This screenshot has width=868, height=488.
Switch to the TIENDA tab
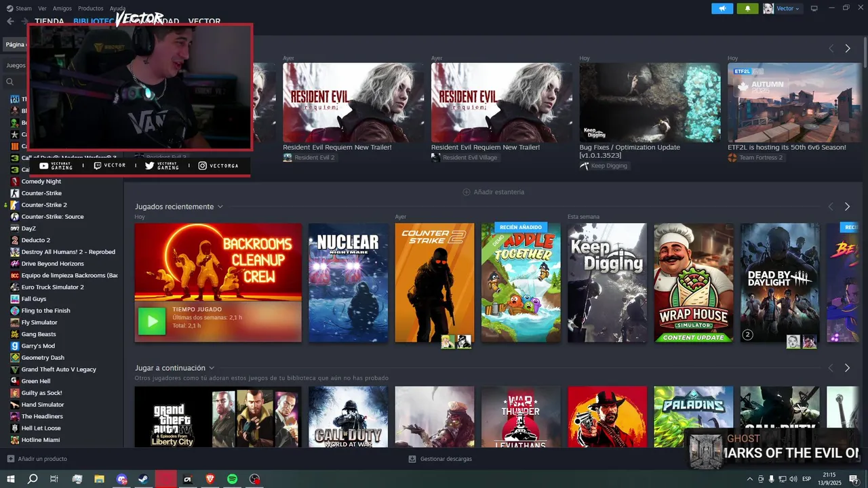(x=50, y=21)
